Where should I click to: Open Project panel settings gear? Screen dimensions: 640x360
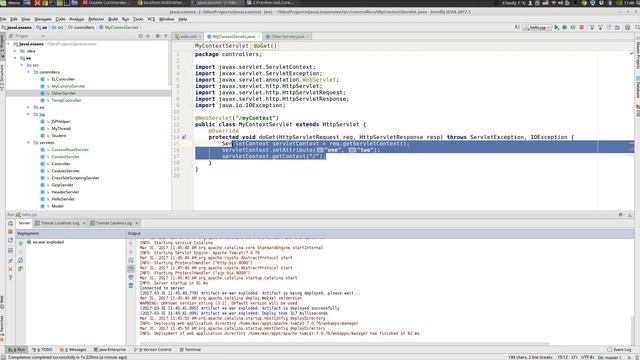158,36
